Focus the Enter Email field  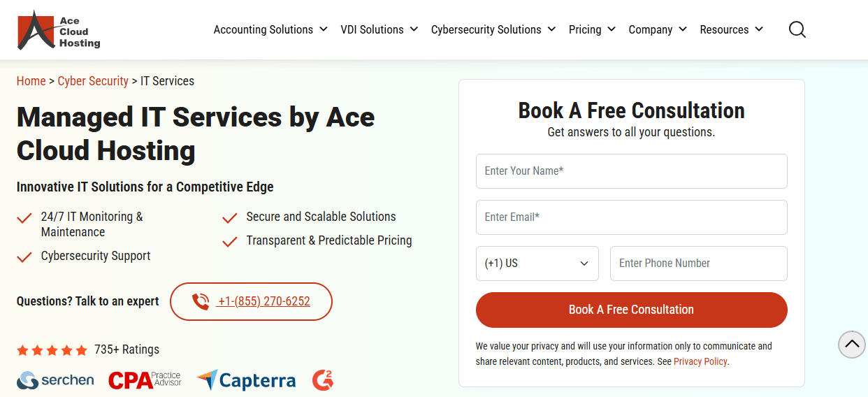[631, 217]
